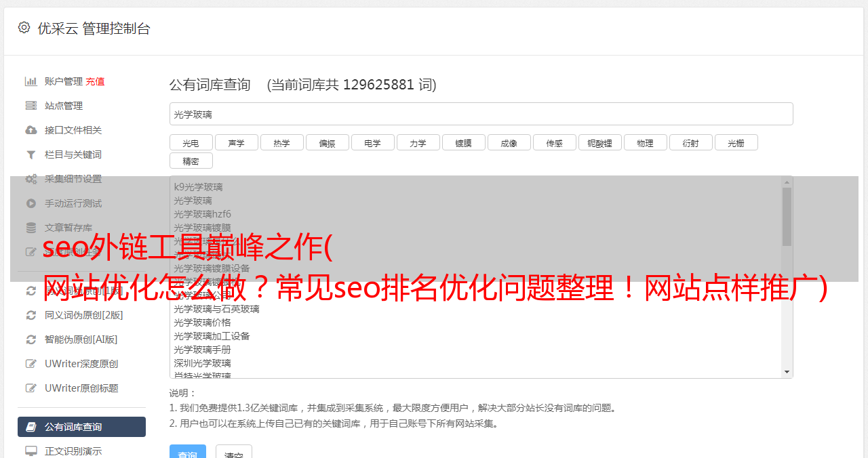868x458 pixels.
Task: Select the 声学 tag button
Action: [236, 142]
